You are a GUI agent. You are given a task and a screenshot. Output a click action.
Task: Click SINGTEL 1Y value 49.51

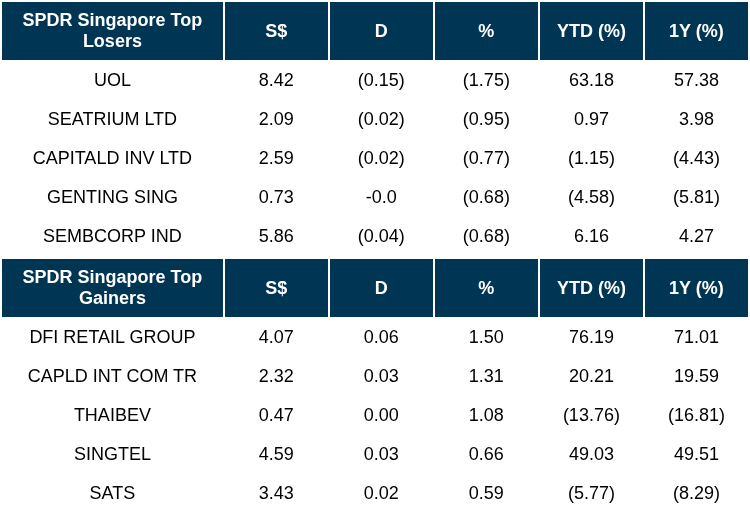pyautogui.click(x=696, y=454)
